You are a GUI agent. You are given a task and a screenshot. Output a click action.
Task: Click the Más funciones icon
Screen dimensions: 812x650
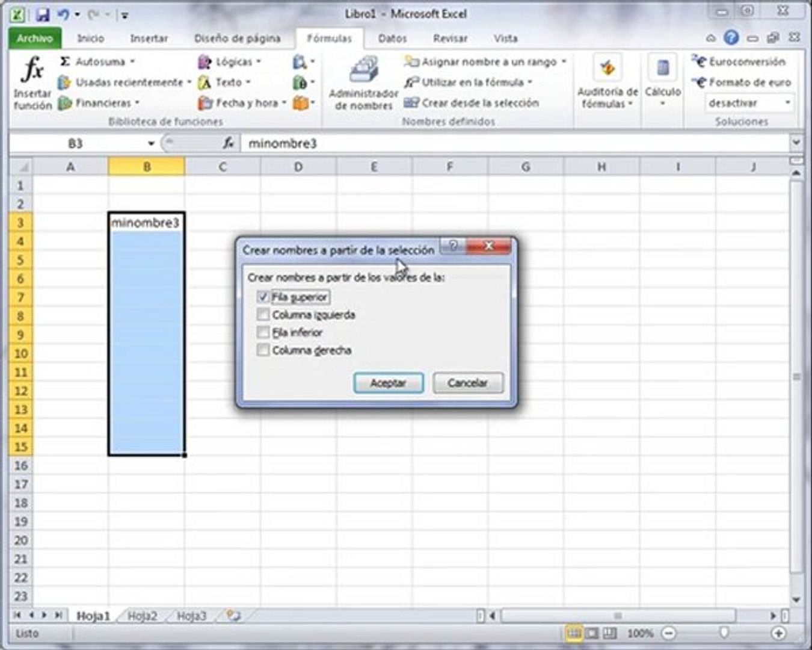click(303, 103)
